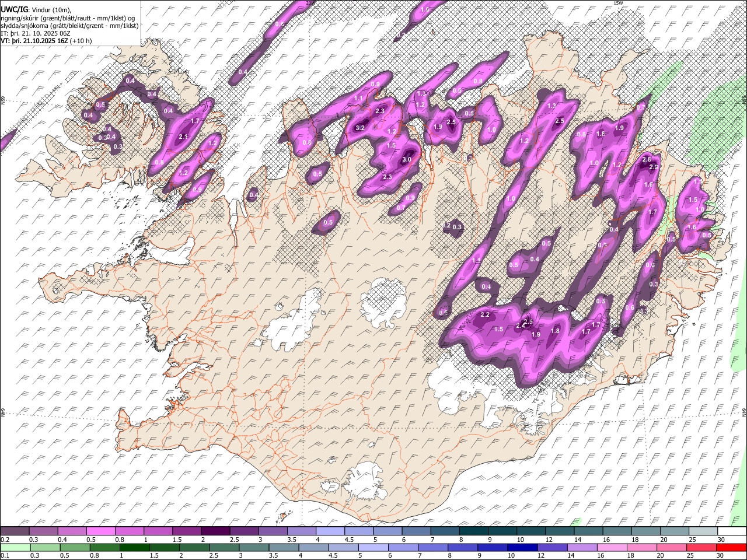This screenshot has width=747, height=560.
Task: Click the palest green 0.1 rain legend swatch
Action: (x=15, y=547)
